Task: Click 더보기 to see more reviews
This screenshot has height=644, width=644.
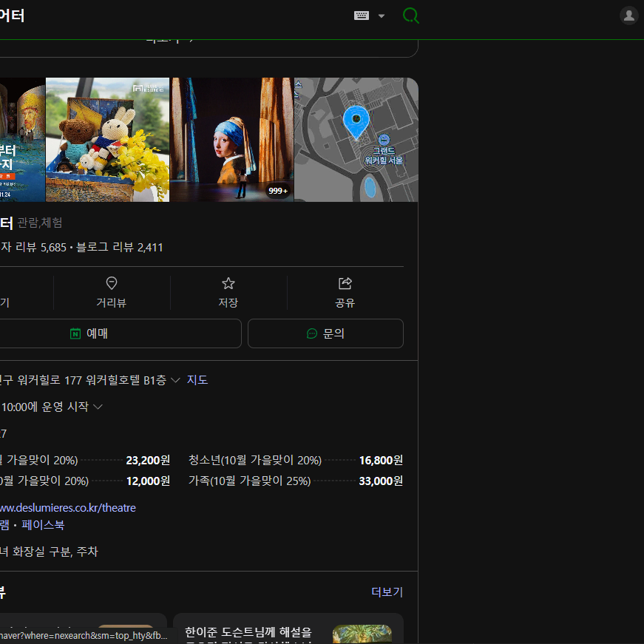Action: coord(387,592)
